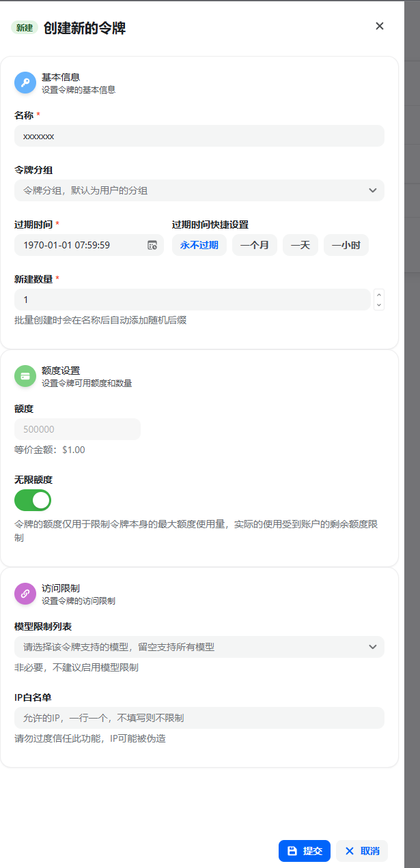The width and height of the screenshot is (420, 868).
Task: Click the 额度 input showing 500000
Action: click(x=77, y=429)
